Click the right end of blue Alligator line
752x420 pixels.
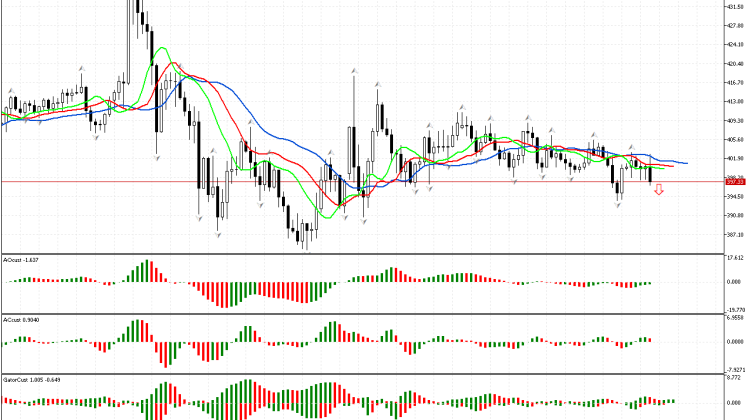point(686,162)
